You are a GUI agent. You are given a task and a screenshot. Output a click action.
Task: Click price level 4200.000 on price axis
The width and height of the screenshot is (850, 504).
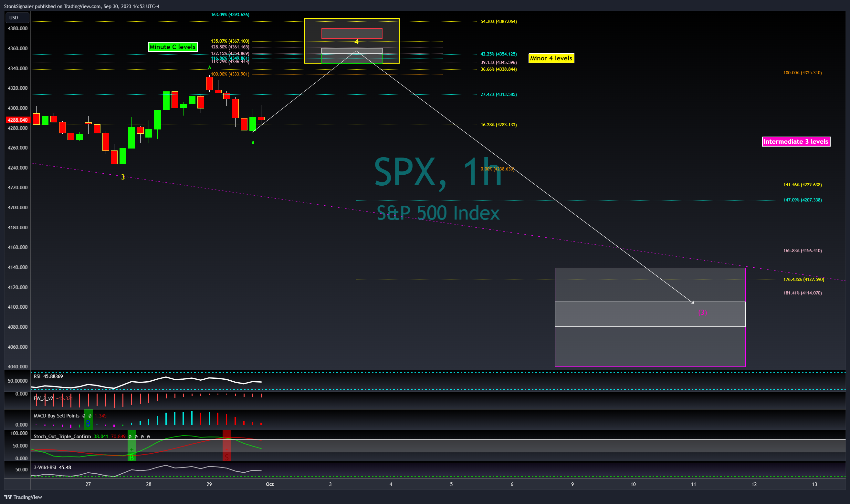click(18, 208)
